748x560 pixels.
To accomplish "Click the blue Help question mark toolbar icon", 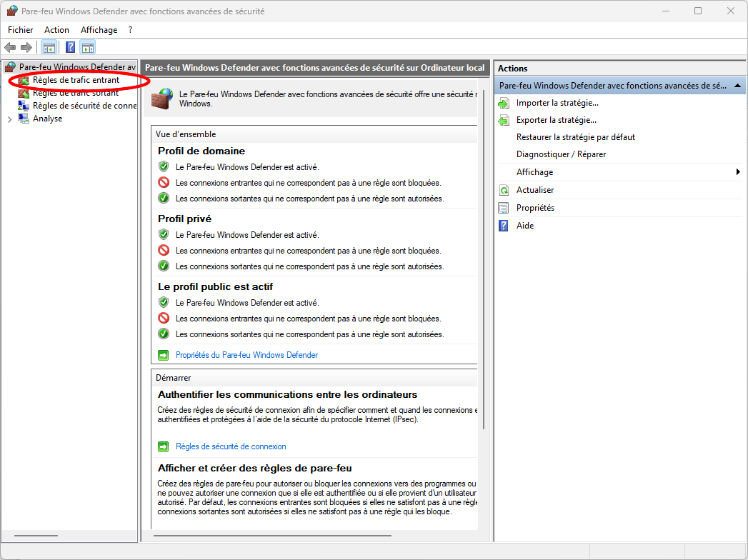I will [70, 48].
